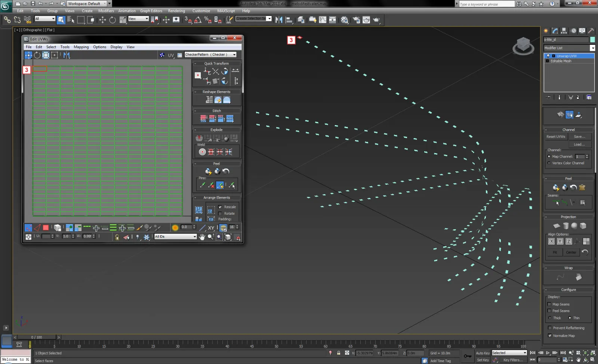
Task: Open the Mapping menu in Edit UVWs
Action: [81, 47]
